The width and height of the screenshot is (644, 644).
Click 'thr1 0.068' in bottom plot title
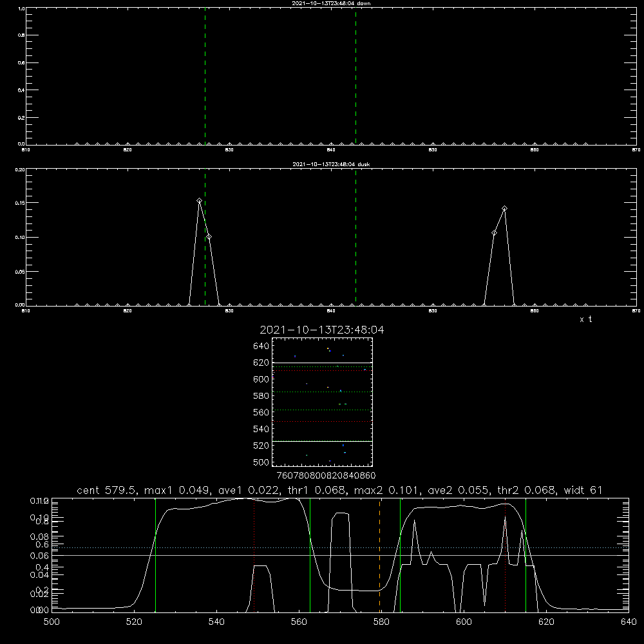point(319,490)
